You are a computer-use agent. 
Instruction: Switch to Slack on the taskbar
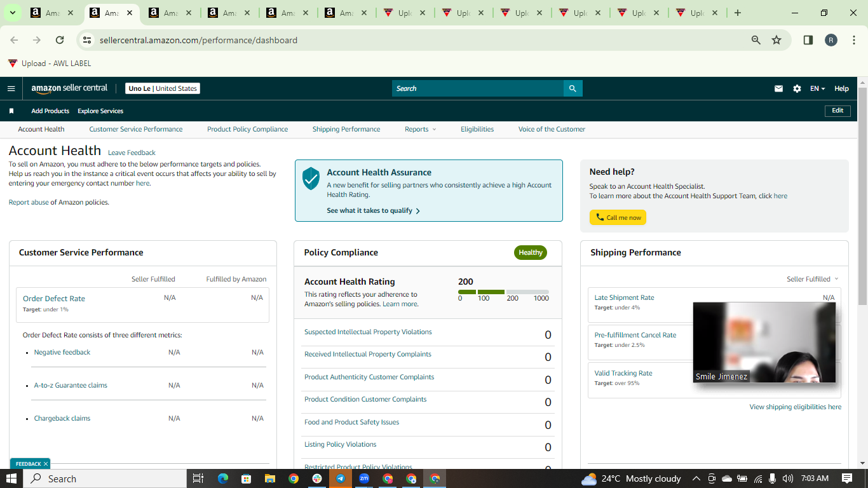tap(316, 478)
